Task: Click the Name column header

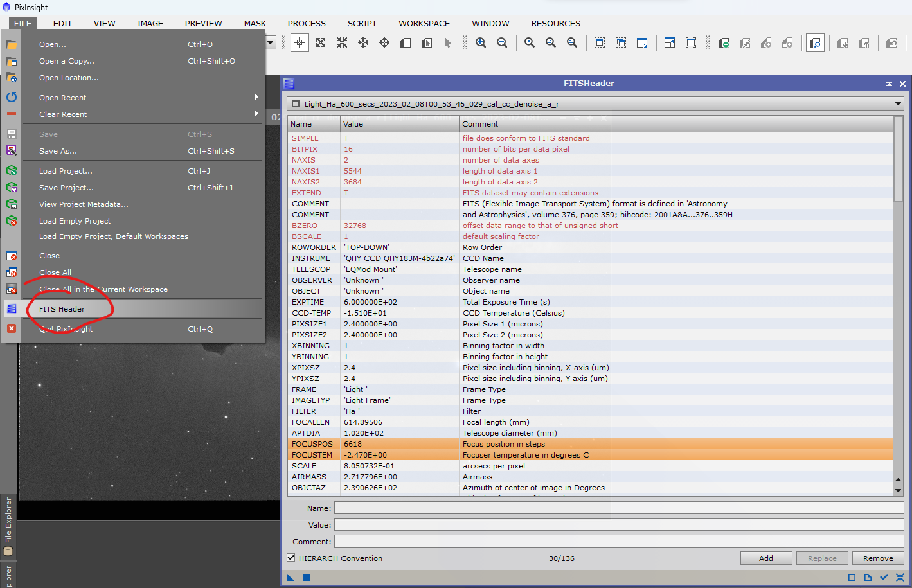Action: pos(314,124)
